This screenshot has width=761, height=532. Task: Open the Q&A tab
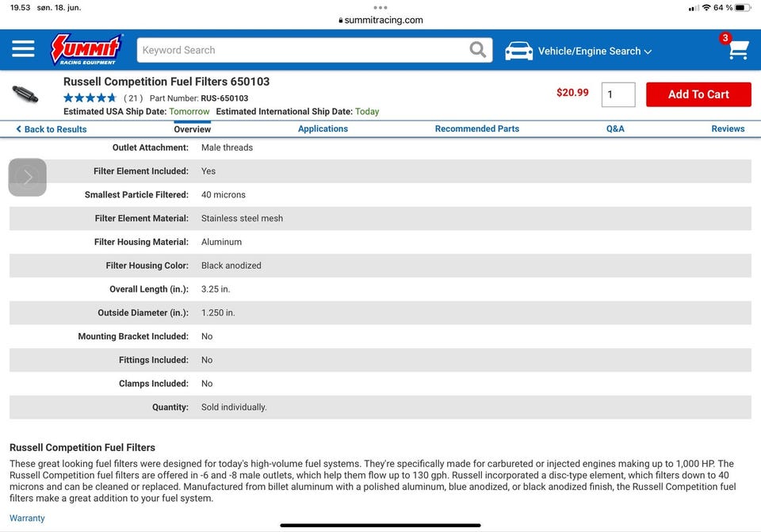(615, 128)
